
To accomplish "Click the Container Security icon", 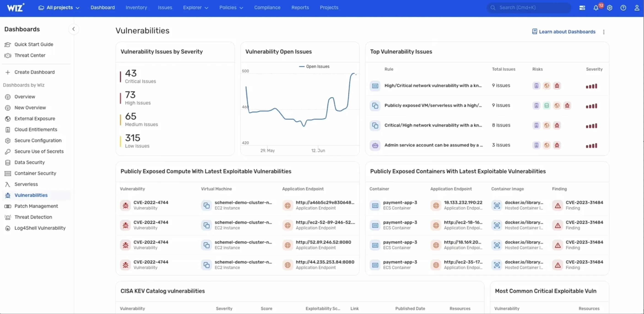I will pos(8,173).
